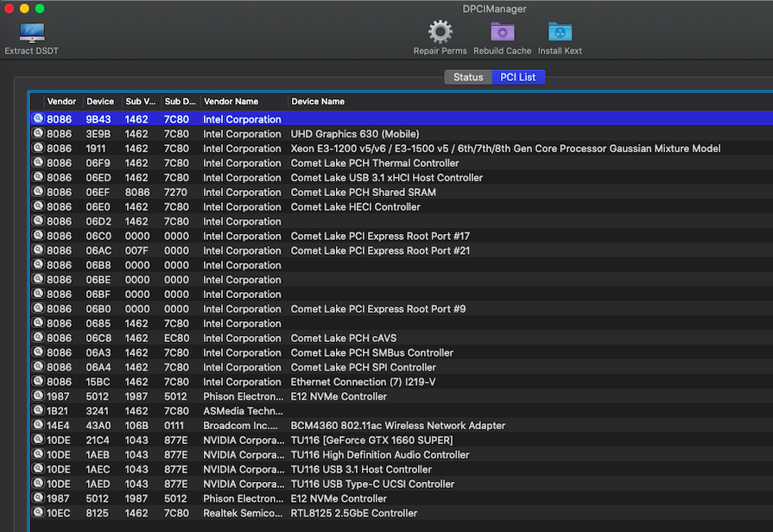The height and width of the screenshot is (532, 773).
Task: Click lookup icon for HECI Controller row
Action: [38, 206]
